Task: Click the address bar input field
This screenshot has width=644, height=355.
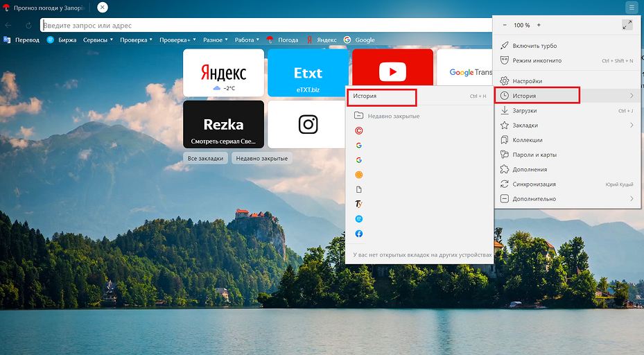Action: coord(267,26)
